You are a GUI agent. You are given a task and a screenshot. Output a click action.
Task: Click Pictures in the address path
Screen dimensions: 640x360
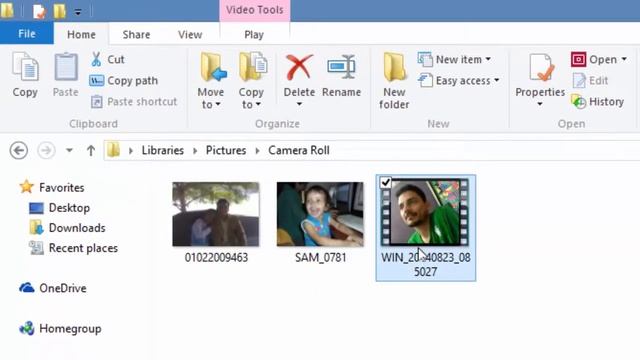coord(226,150)
